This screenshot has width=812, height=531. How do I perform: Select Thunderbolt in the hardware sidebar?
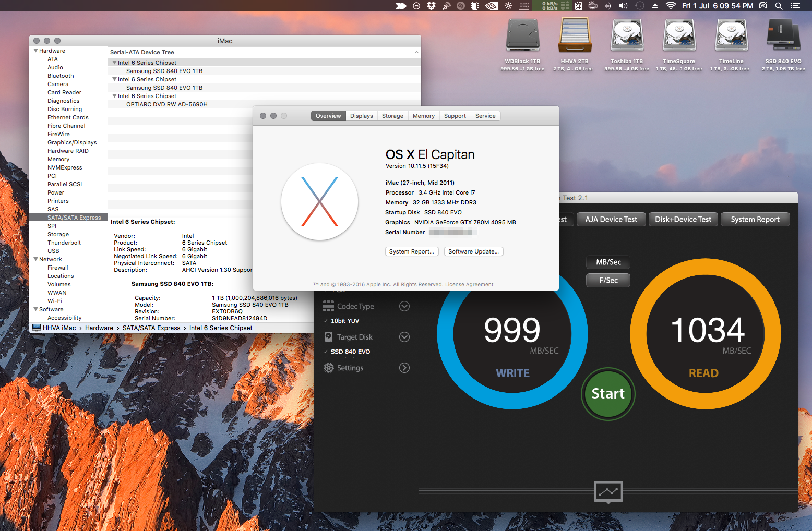point(64,243)
